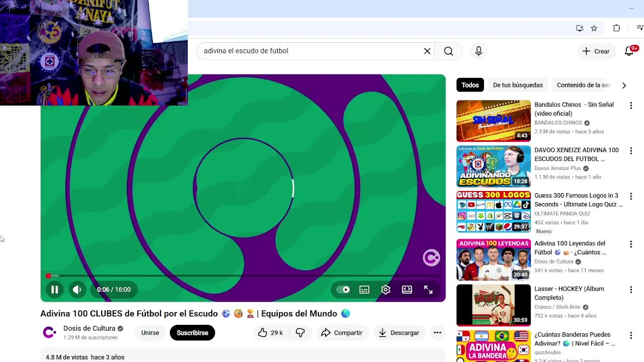
Task: Exit full screen view
Action: click(428, 290)
